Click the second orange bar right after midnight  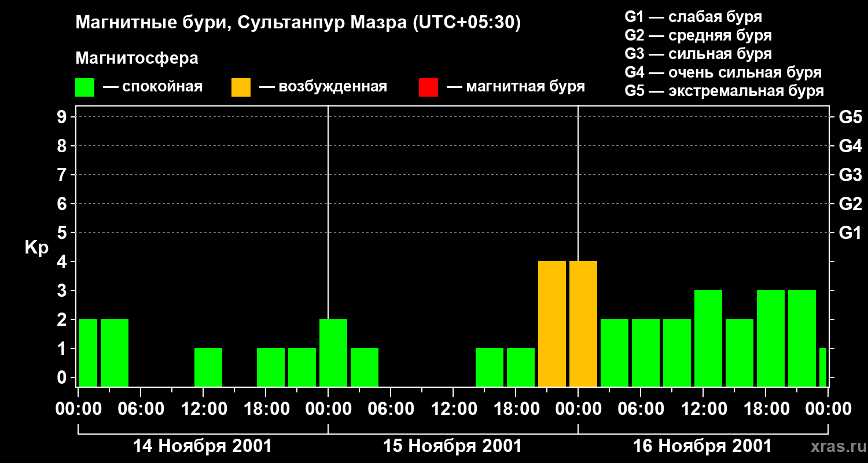click(583, 324)
